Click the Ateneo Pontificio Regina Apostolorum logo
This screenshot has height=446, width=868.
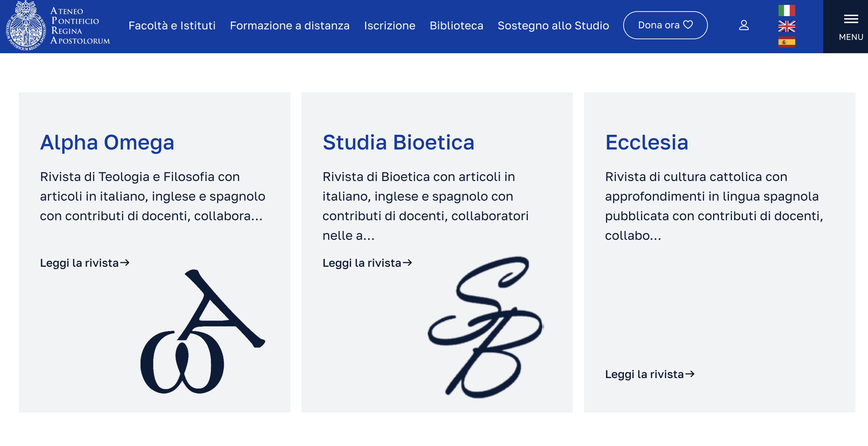(58, 26)
